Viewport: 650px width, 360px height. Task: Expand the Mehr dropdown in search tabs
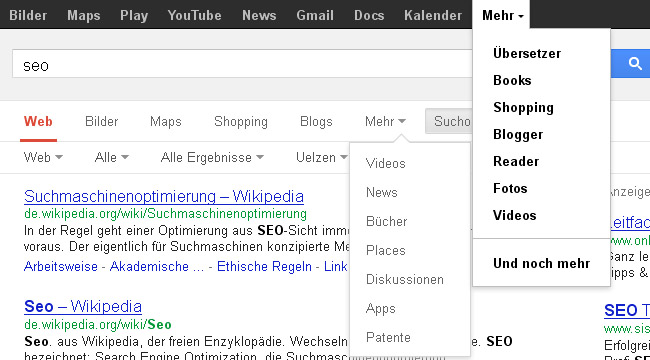[386, 122]
